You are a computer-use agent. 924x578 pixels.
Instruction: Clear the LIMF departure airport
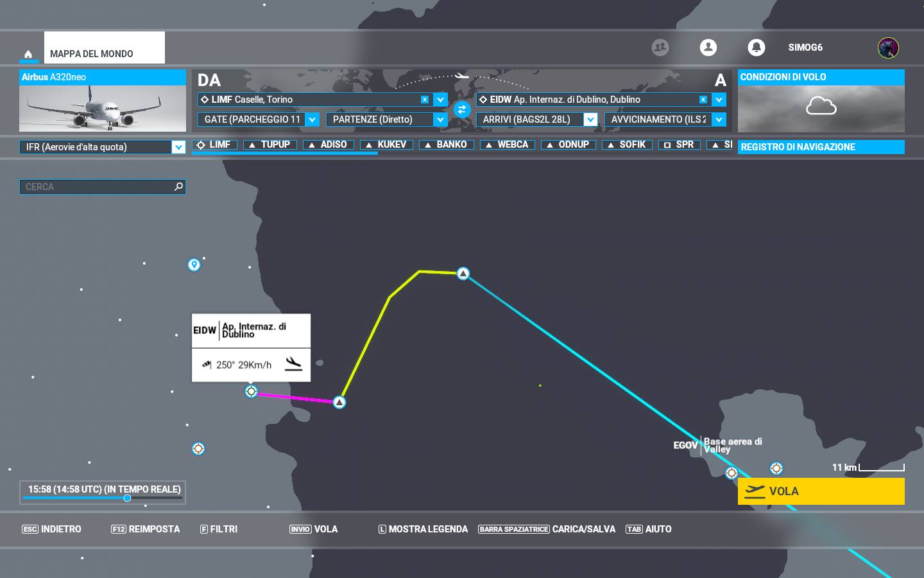point(424,100)
